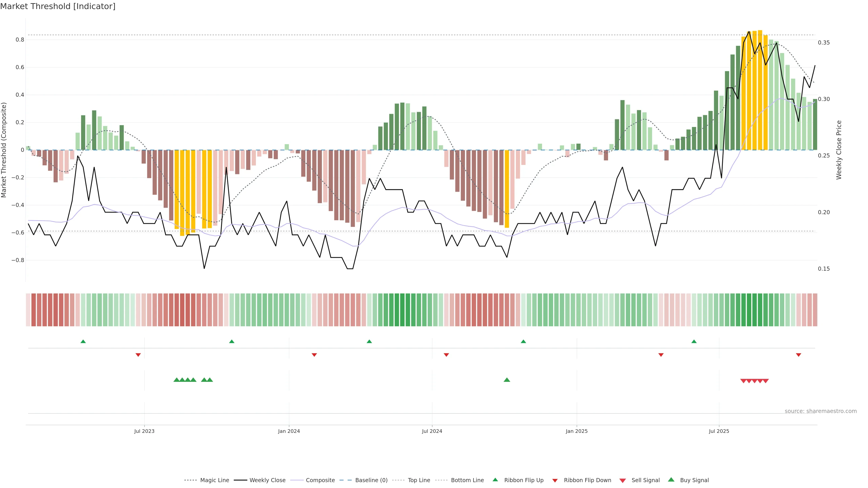Click Ribbon Flip Down legend triangle icon
The image size is (868, 488).
(x=555, y=481)
